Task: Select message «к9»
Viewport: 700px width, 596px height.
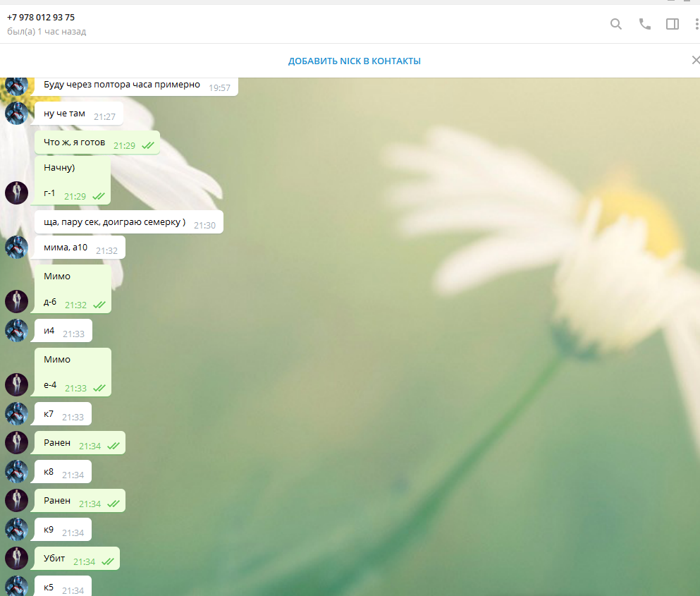Action: (x=63, y=530)
